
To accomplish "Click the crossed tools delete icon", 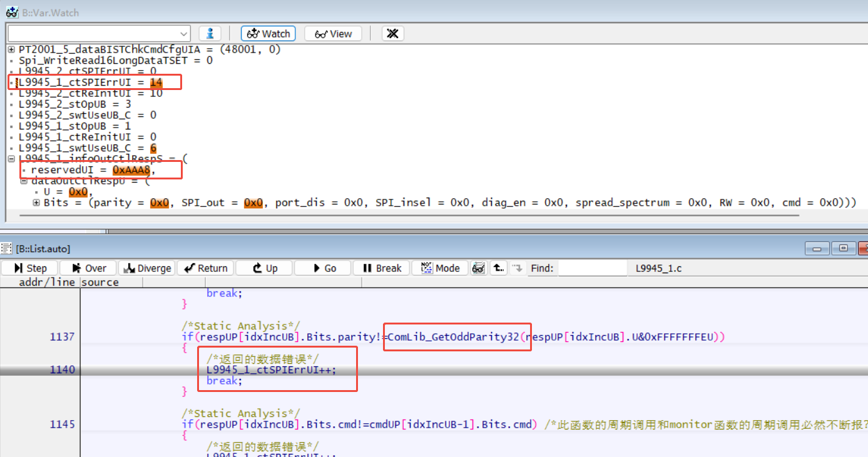I will pyautogui.click(x=392, y=34).
